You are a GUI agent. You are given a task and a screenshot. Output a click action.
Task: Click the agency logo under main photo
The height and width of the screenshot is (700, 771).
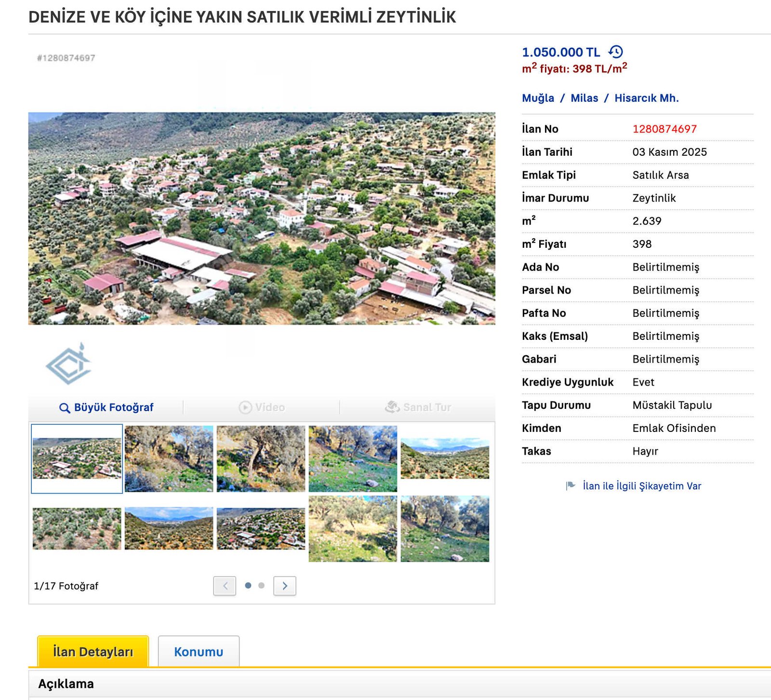tap(68, 364)
